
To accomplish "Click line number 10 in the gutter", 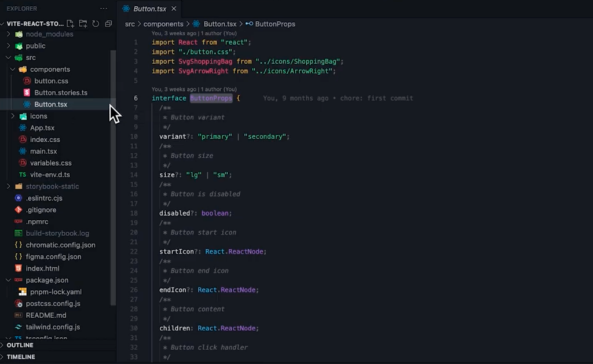I will [x=134, y=137].
